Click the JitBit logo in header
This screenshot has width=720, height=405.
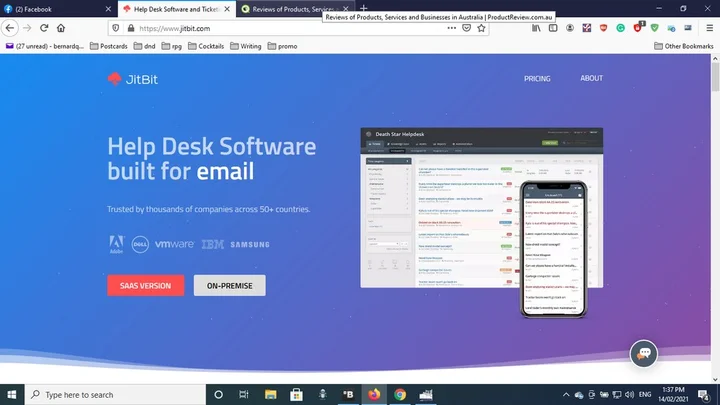click(x=130, y=79)
